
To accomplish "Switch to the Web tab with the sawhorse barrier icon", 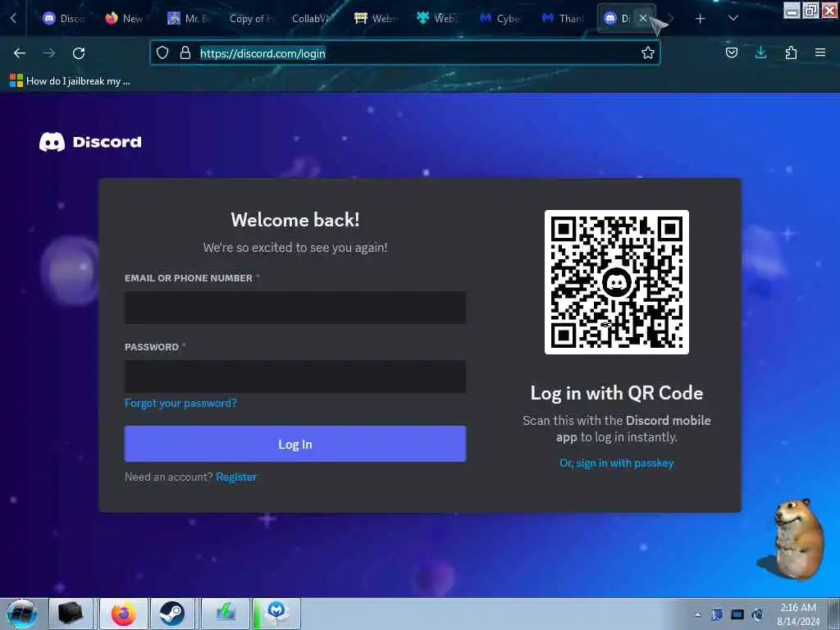I will click(x=375, y=19).
